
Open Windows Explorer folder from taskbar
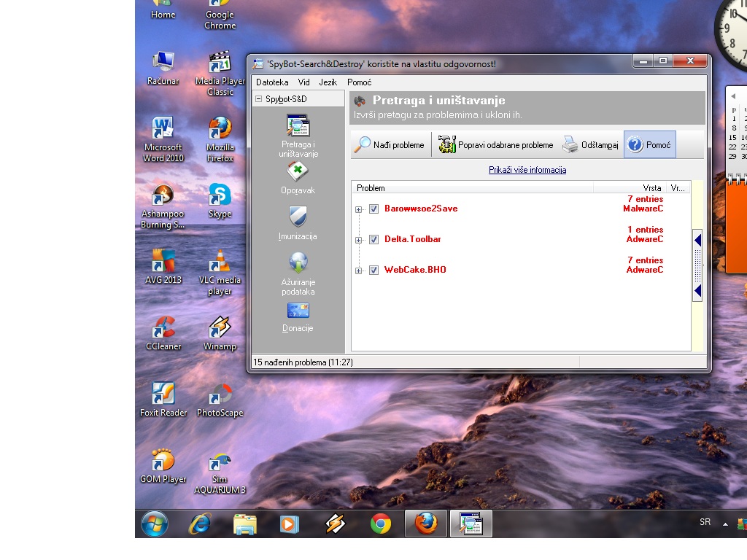click(x=245, y=524)
